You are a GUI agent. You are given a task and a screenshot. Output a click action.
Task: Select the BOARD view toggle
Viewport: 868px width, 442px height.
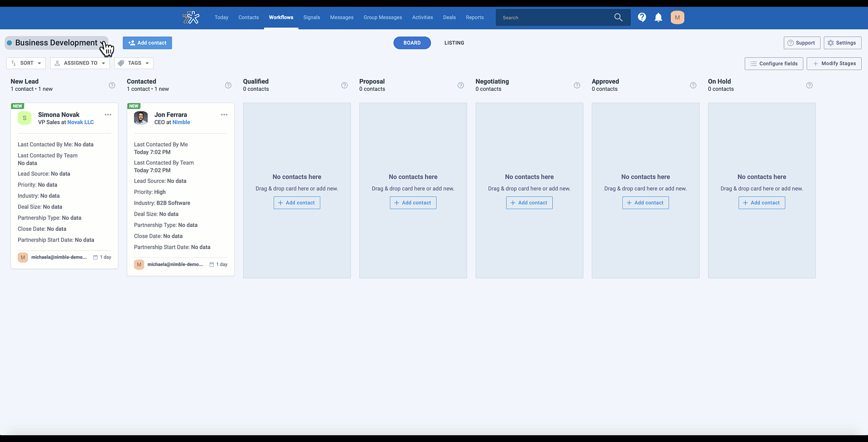tap(412, 42)
